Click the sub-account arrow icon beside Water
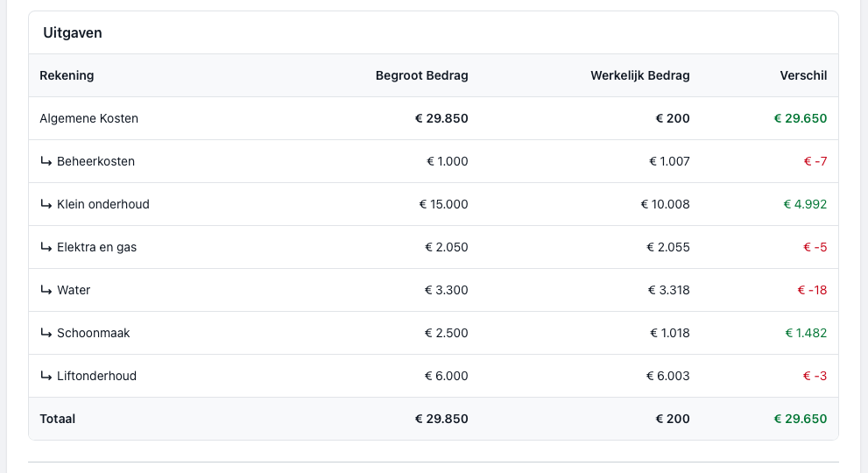The height and width of the screenshot is (473, 868). (x=46, y=290)
